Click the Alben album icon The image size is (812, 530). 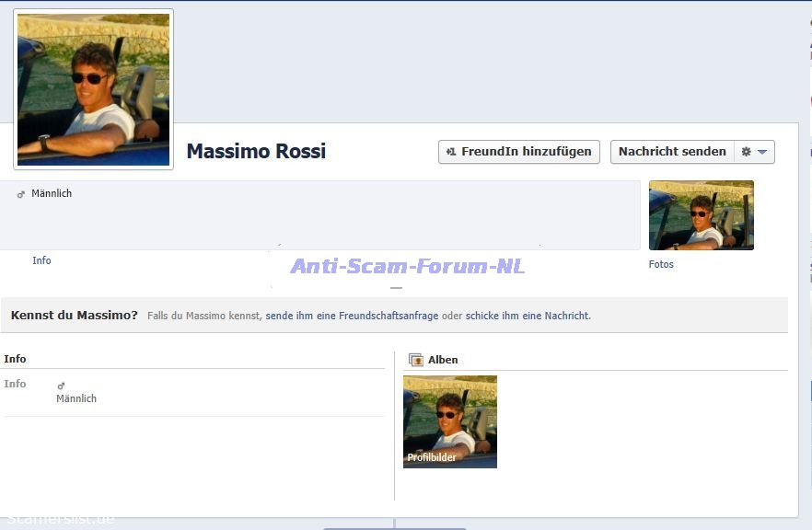coord(416,360)
